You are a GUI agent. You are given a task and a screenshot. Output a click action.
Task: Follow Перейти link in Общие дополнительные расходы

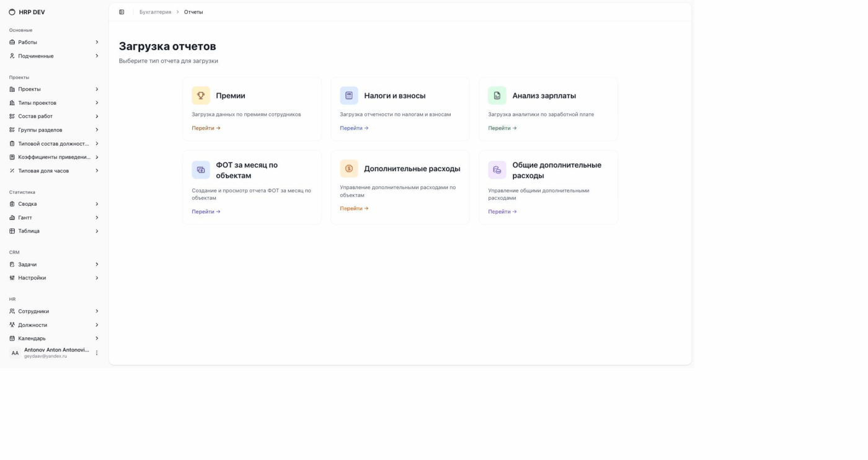point(502,212)
